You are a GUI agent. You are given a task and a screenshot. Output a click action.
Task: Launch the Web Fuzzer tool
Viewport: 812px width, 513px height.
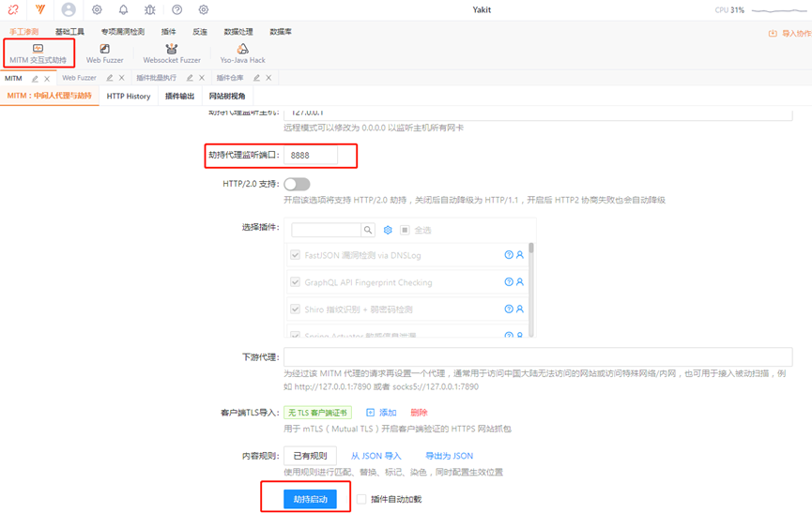point(104,53)
